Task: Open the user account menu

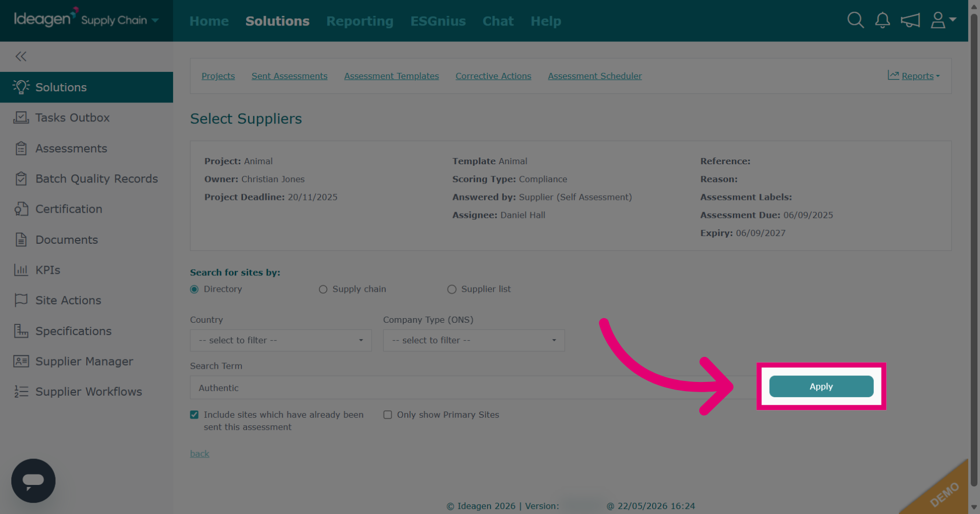Action: [x=943, y=20]
